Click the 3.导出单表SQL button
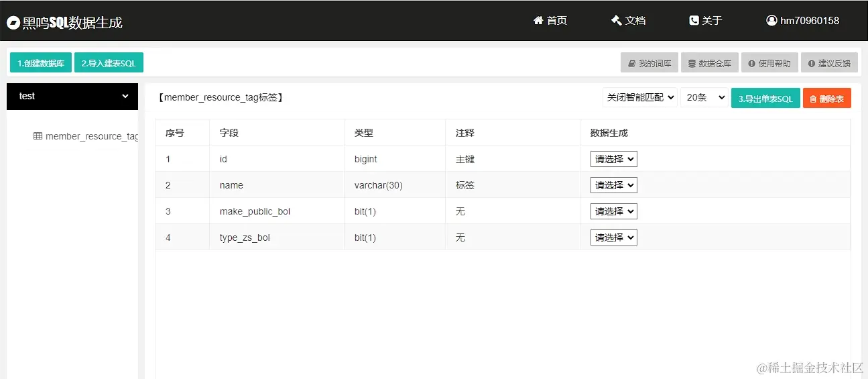The width and height of the screenshot is (868, 379). tap(765, 98)
